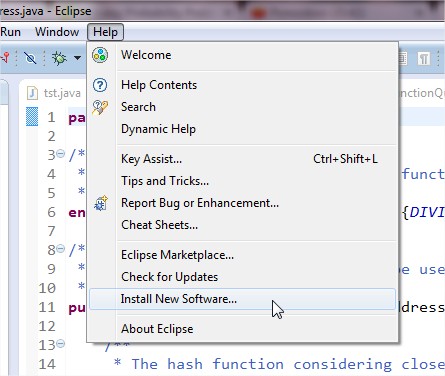The height and width of the screenshot is (376, 445).
Task: Select Welcome from Help menu
Action: click(x=243, y=55)
